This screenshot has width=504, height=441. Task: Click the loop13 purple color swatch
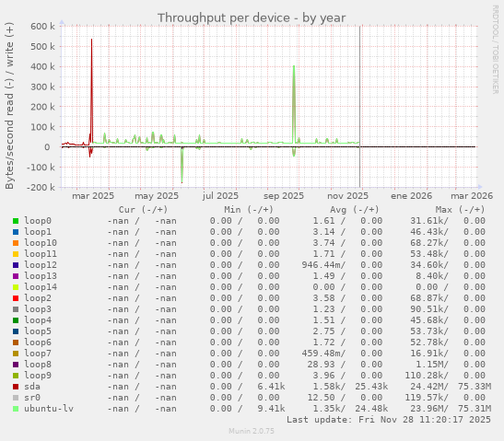[x=16, y=276]
